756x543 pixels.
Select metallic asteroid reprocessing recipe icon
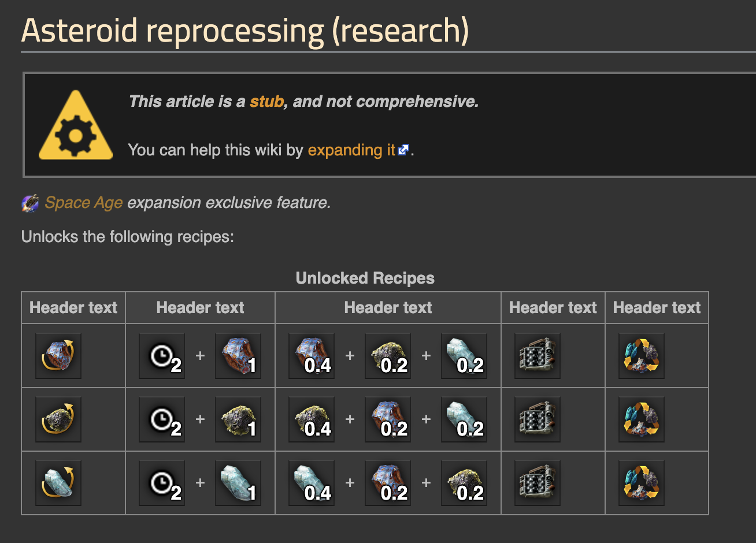(58, 356)
